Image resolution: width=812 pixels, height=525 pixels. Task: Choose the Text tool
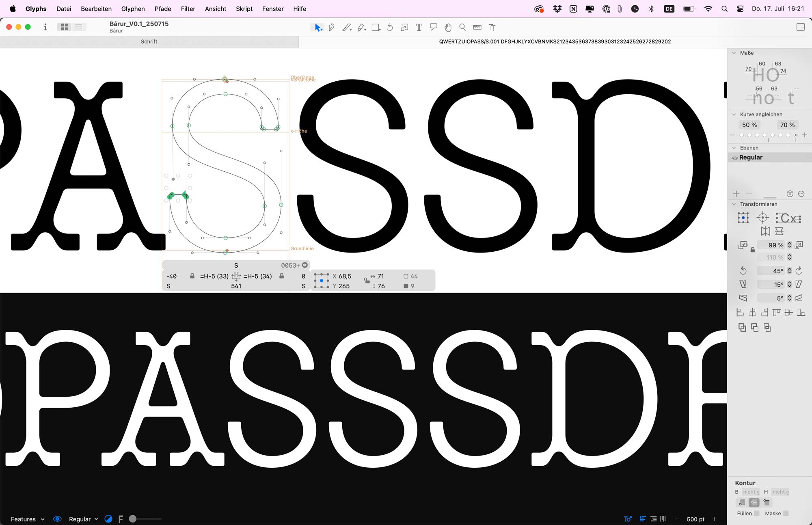pos(419,28)
